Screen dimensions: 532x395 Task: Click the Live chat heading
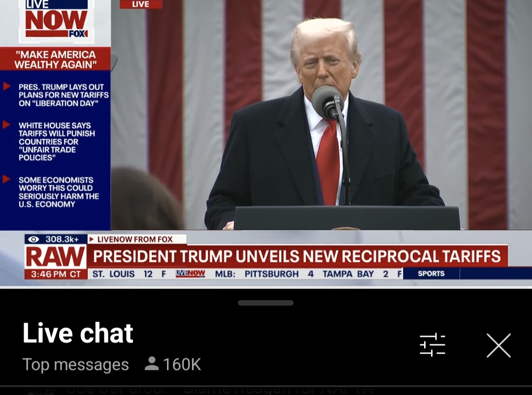coord(78,333)
